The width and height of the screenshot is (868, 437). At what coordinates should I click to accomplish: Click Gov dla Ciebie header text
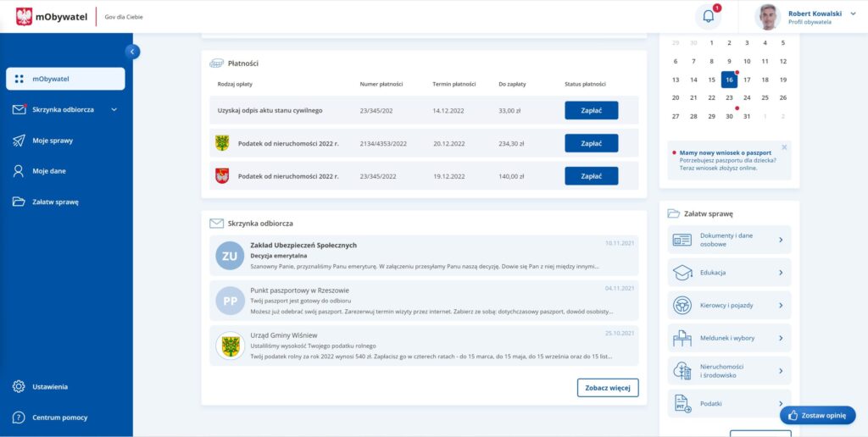124,17
